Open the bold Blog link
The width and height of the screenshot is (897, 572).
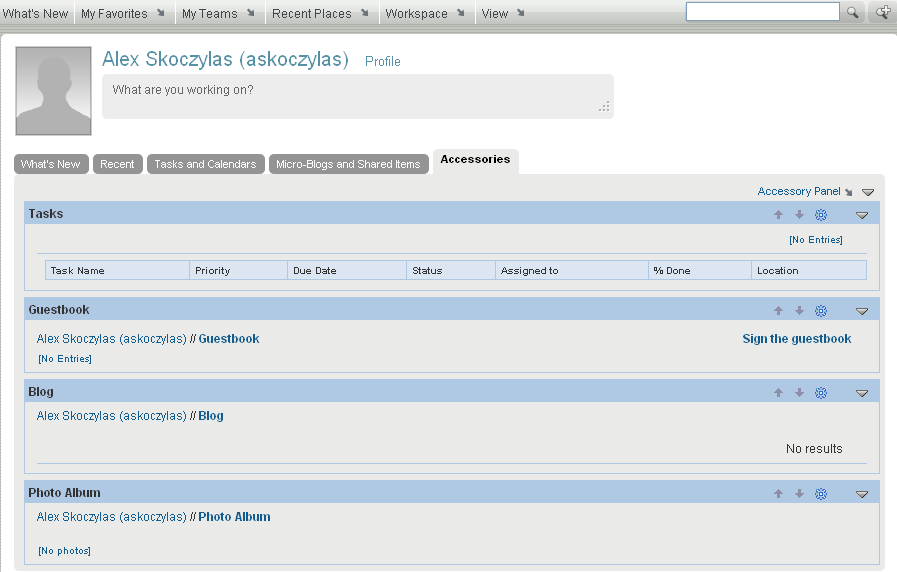point(211,416)
